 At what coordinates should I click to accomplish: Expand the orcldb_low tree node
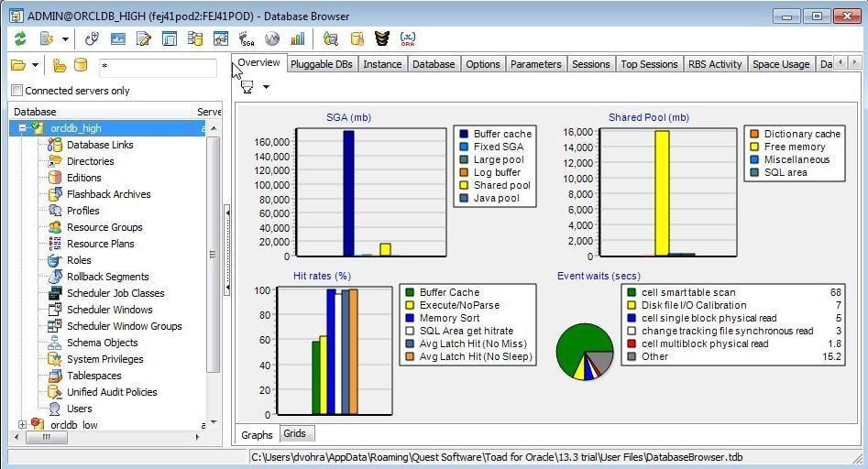22,424
